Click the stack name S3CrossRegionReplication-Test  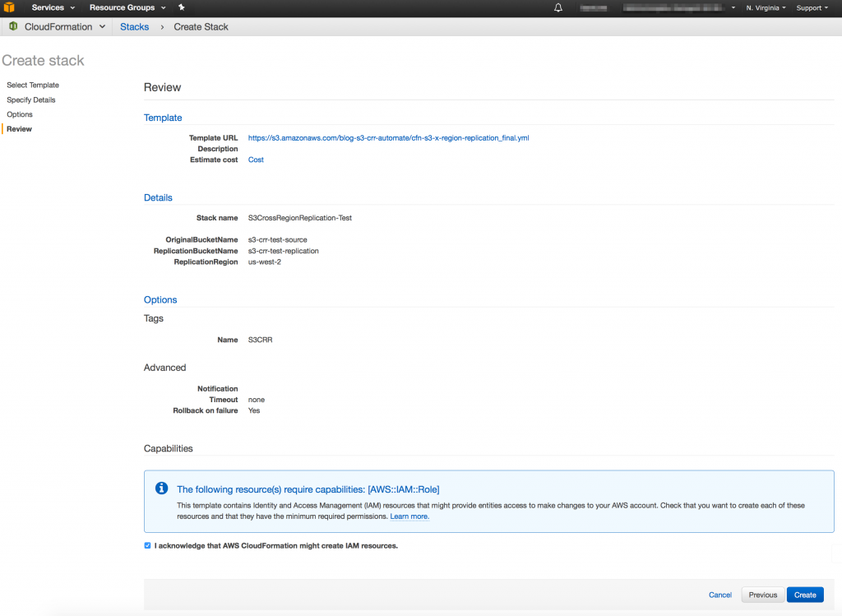click(x=299, y=218)
